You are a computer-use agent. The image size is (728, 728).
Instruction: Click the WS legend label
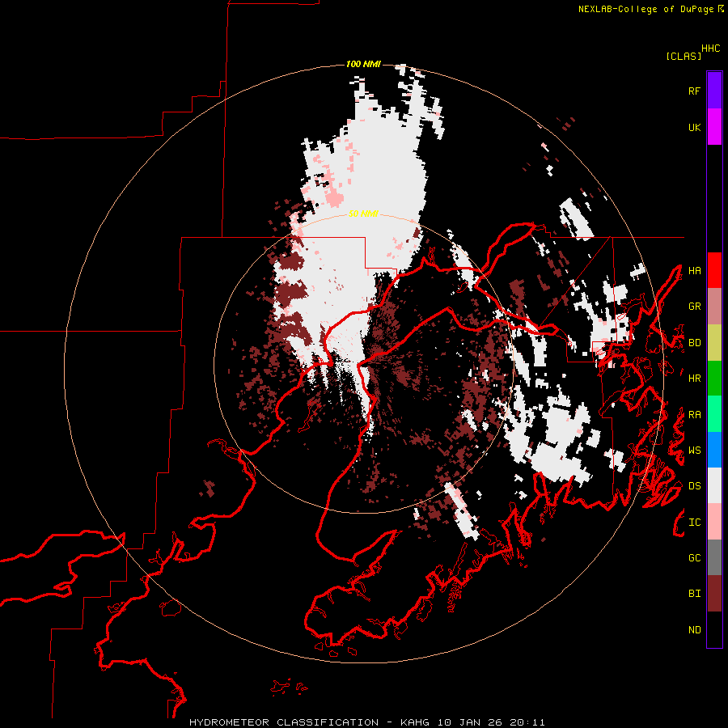click(x=694, y=451)
